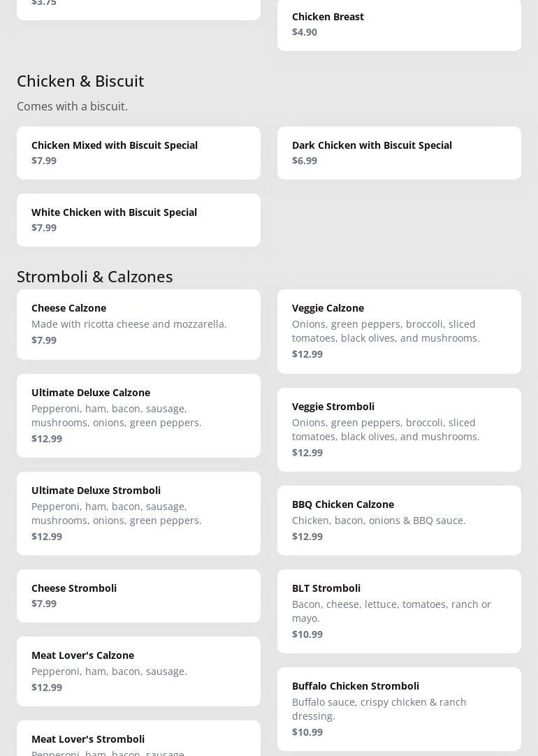The height and width of the screenshot is (756, 538).
Task: Choose the Veggie Stromboli item
Action: coord(399,429)
